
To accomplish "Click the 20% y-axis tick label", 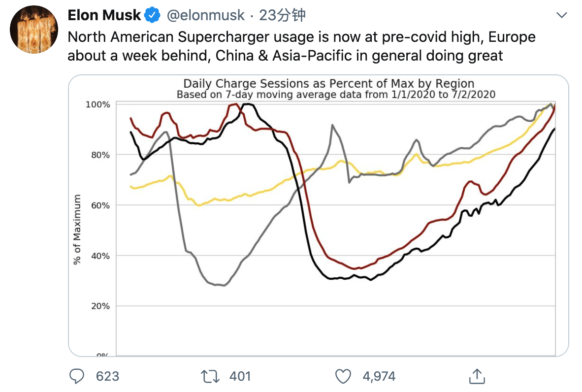I will 100,306.
